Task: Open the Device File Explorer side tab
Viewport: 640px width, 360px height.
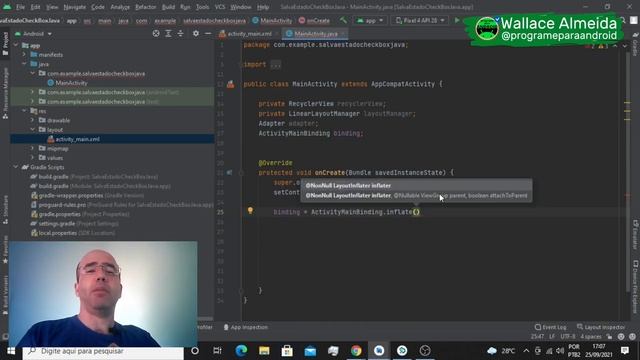Action: pos(636,287)
